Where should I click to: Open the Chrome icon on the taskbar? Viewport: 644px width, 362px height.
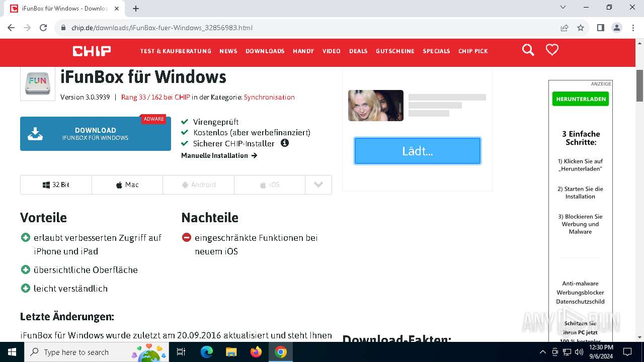281,352
